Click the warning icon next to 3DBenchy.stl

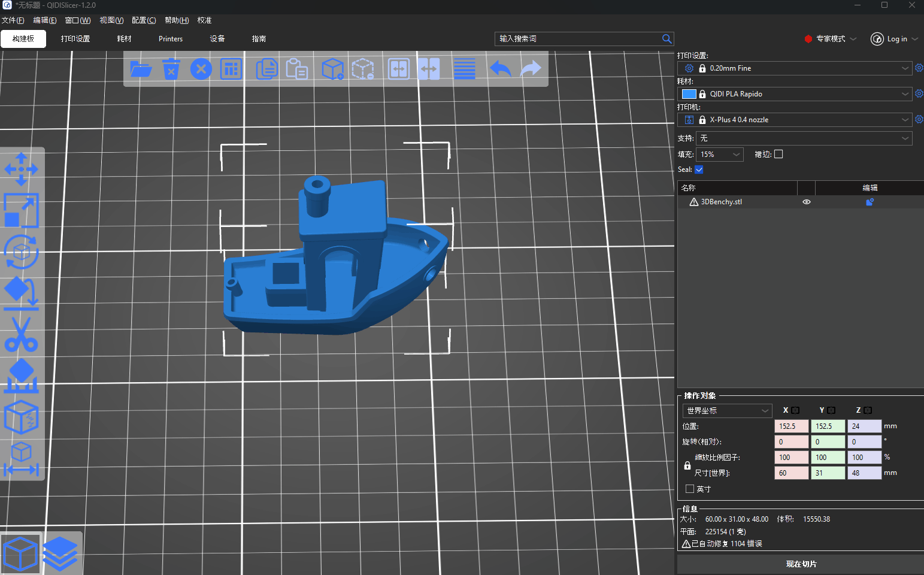coord(693,202)
